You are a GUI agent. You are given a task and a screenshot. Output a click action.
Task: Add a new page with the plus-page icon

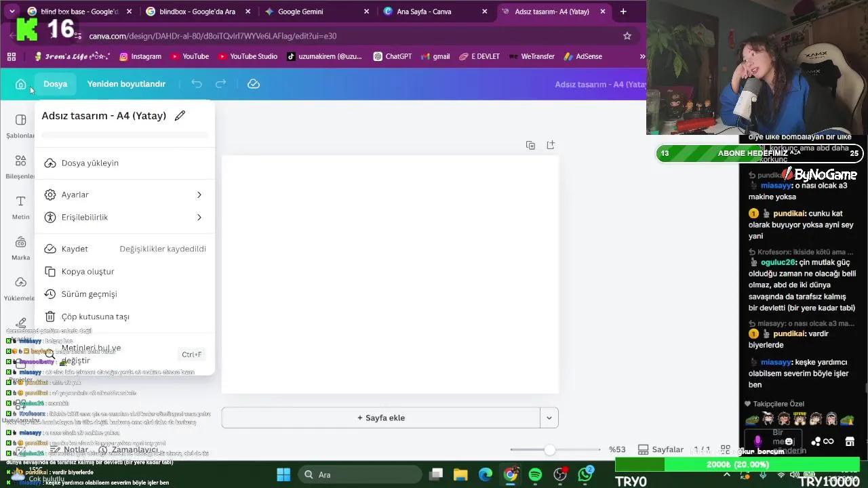point(551,145)
